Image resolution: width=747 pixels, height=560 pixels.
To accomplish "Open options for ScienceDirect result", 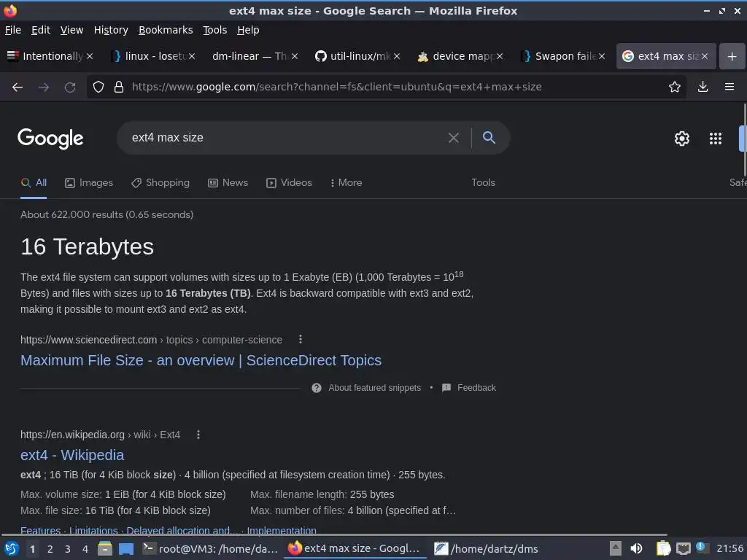I will 300,339.
